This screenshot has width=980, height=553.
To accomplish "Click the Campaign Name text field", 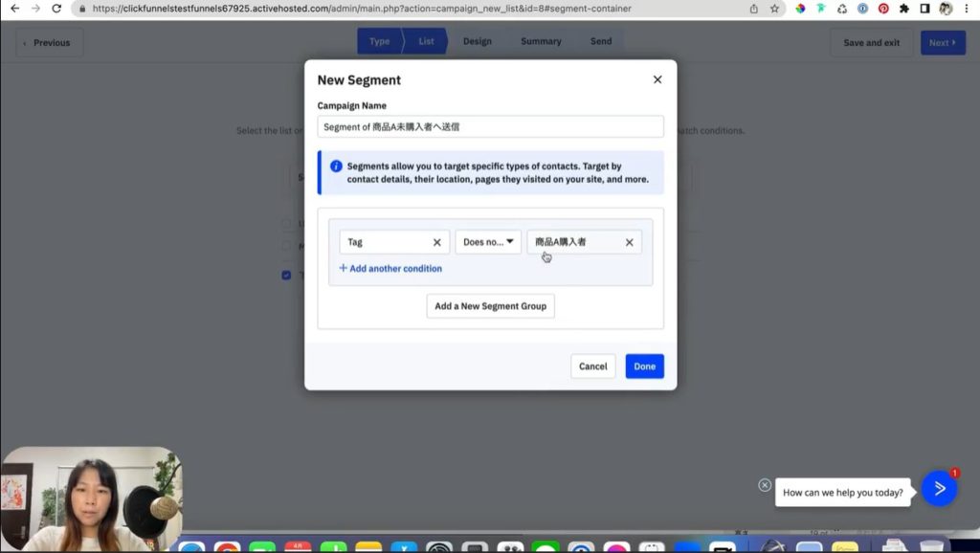I will (490, 126).
